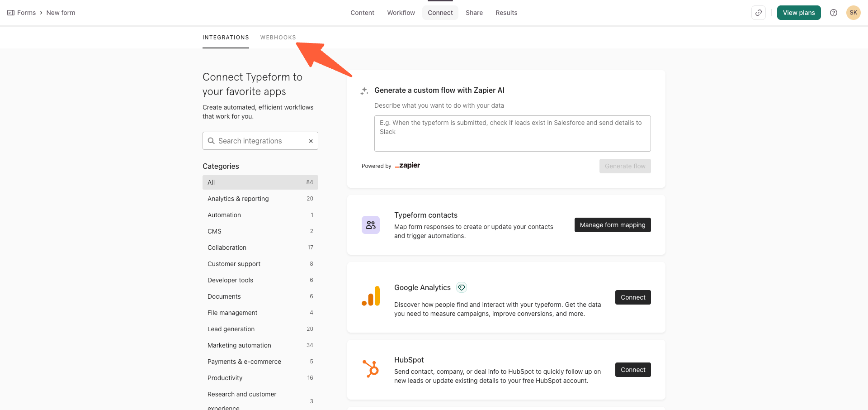Open the SK account avatar
Screen dimensions: 868x410
tap(854, 13)
